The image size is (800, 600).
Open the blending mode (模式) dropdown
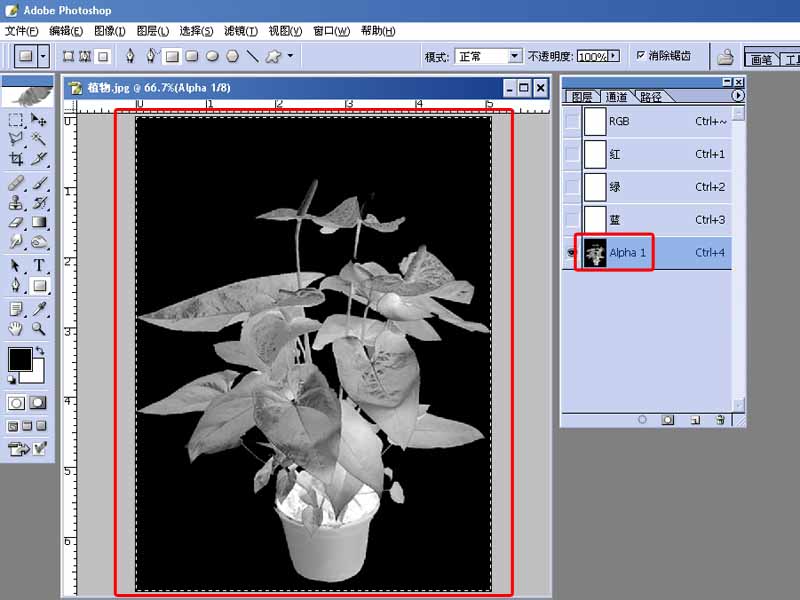[x=514, y=56]
